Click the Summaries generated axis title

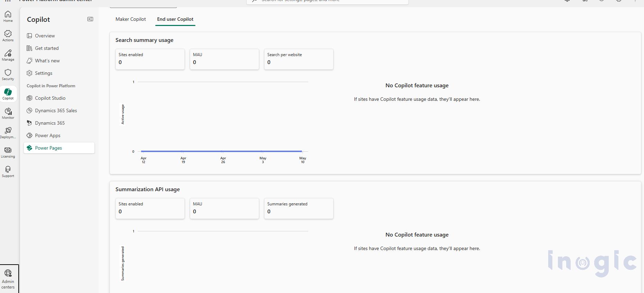(x=123, y=264)
